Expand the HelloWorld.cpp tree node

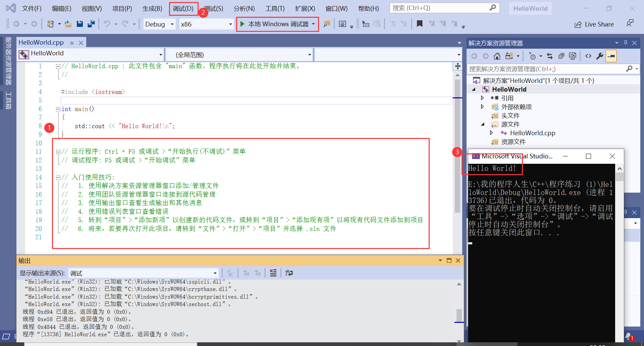[491, 133]
